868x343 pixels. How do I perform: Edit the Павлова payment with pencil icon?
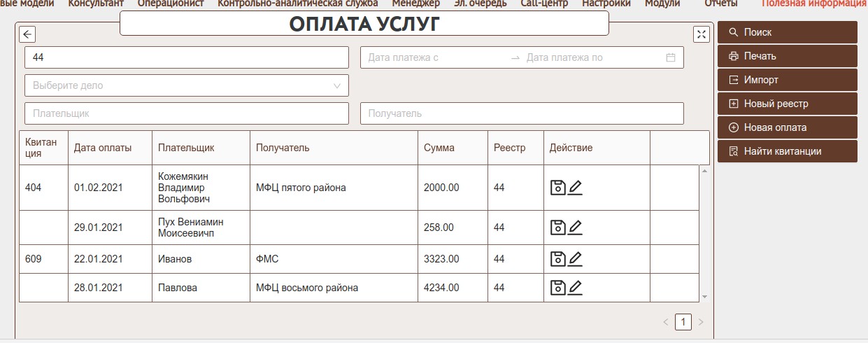tap(575, 288)
